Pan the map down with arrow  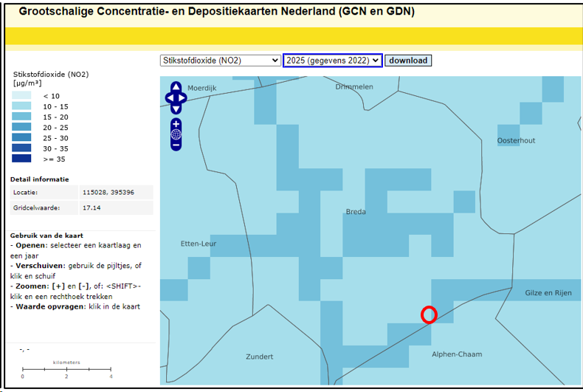176,109
